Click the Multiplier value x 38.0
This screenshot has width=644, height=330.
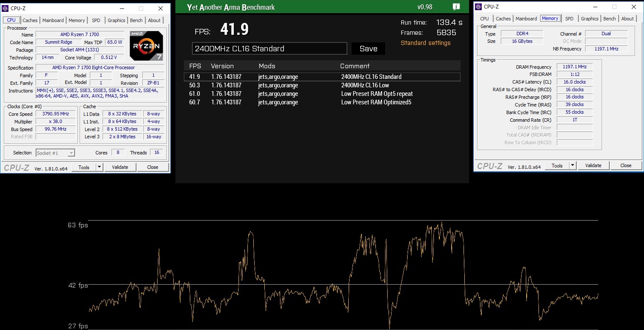coord(56,122)
